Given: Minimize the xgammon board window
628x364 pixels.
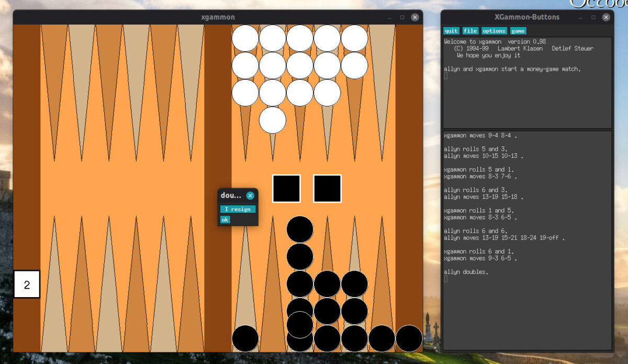Looking at the screenshot, I should [389, 17].
